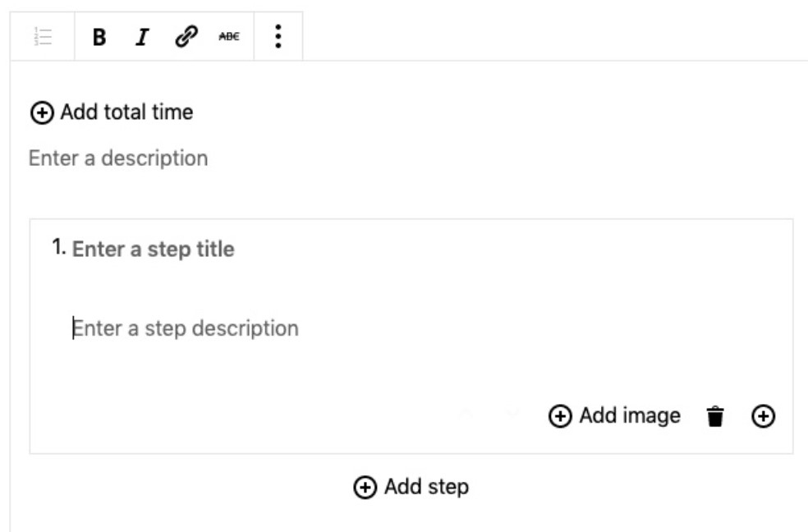
Task: Move the step up with the faint up arrow
Action: pyautogui.click(x=466, y=415)
